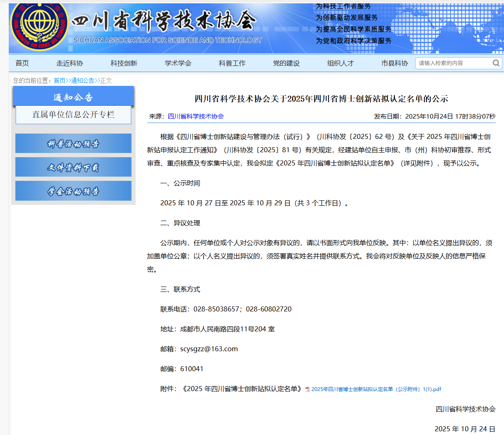Open the 学会活动预告 sidebar panel
Viewport: 504px width, 435px height.
[73, 191]
